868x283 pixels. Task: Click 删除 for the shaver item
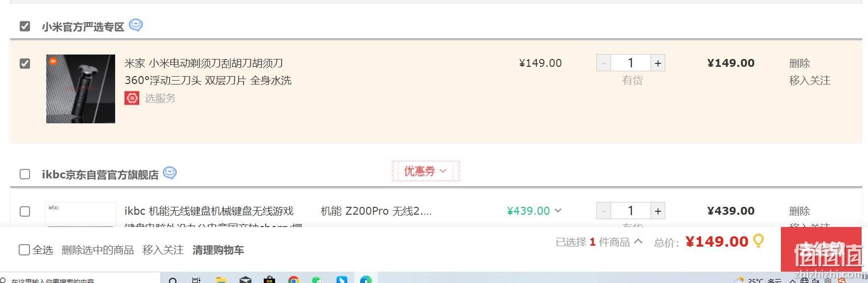point(799,63)
